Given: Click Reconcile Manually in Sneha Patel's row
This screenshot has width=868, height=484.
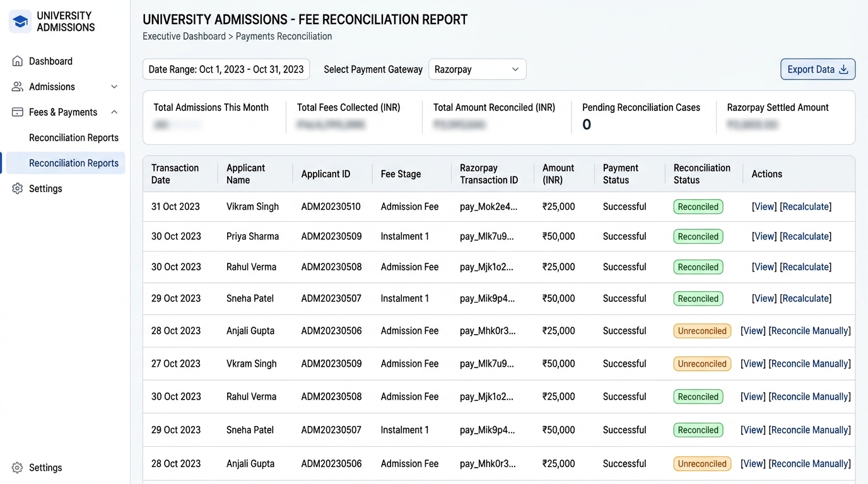Looking at the screenshot, I should coord(809,430).
